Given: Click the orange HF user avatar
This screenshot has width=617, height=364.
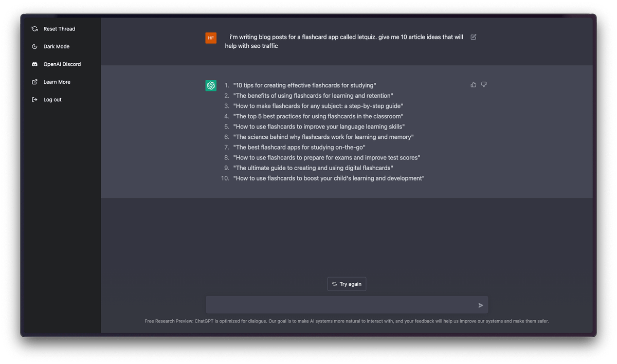Looking at the screenshot, I should [x=211, y=38].
